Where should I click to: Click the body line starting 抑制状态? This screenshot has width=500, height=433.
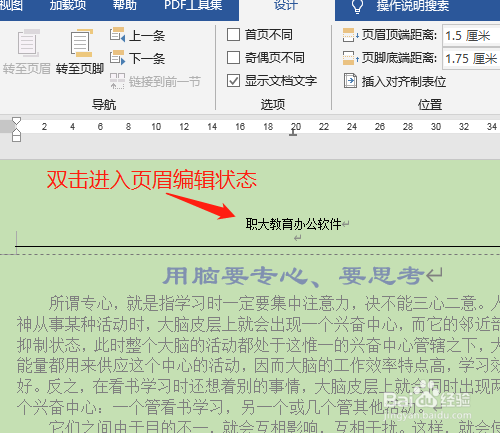coord(258,345)
